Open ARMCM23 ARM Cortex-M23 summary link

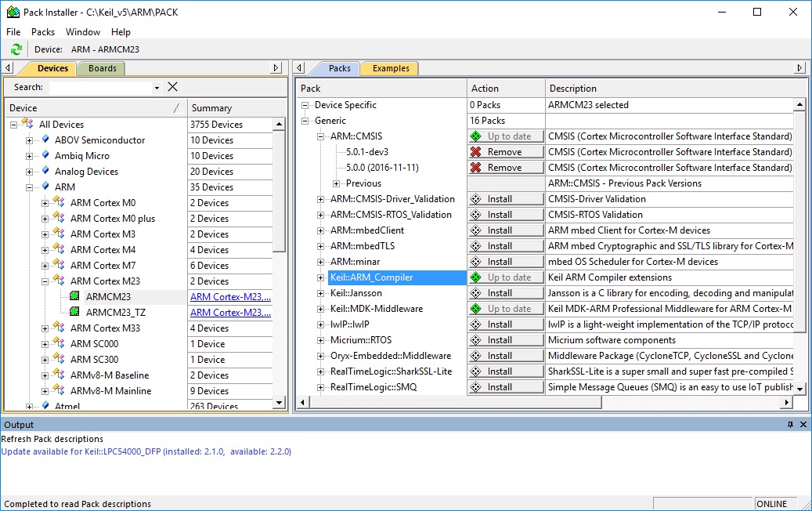point(230,297)
